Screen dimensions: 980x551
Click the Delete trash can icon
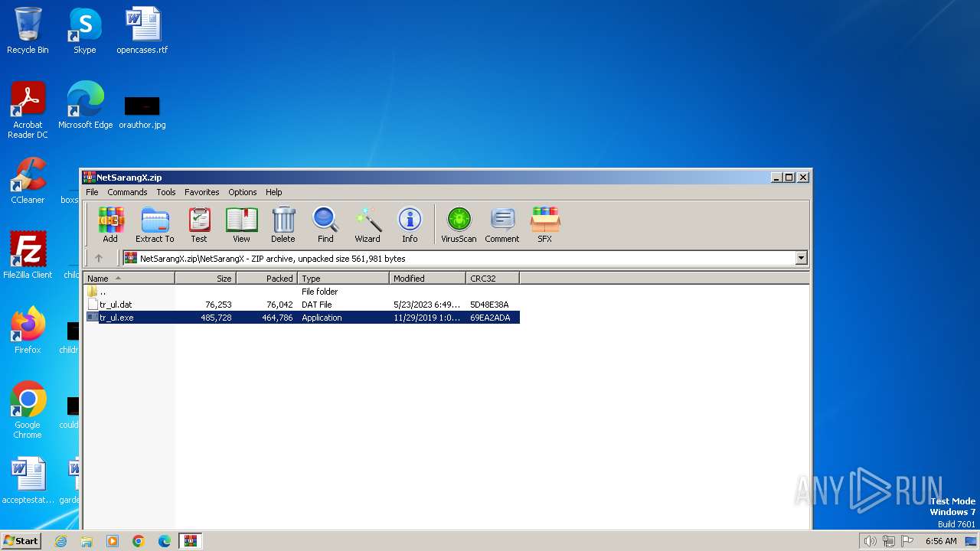point(283,224)
